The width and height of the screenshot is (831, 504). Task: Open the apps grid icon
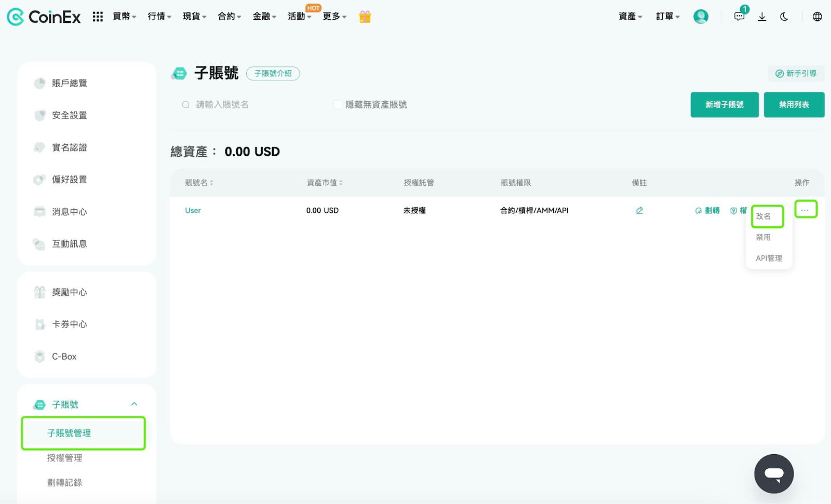(x=98, y=17)
